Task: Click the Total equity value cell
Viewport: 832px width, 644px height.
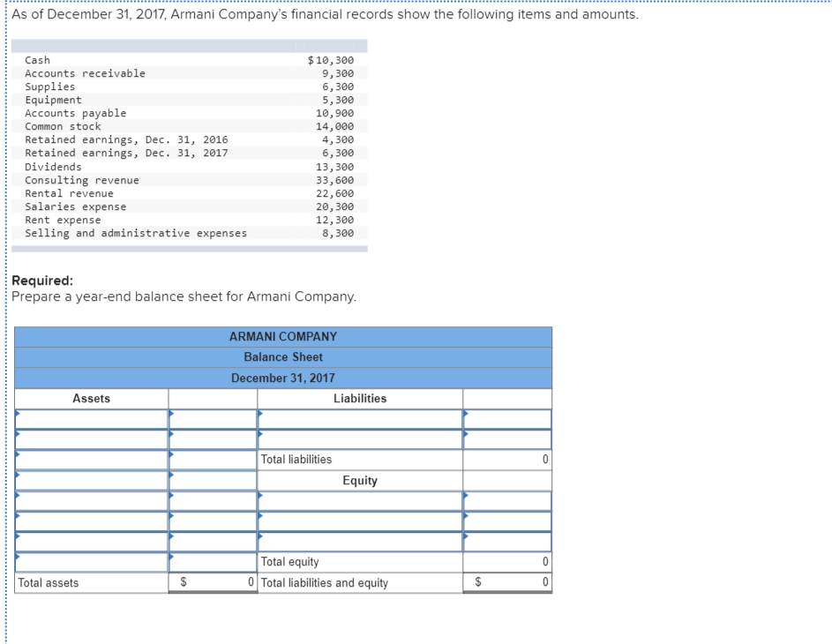Action: (x=507, y=562)
